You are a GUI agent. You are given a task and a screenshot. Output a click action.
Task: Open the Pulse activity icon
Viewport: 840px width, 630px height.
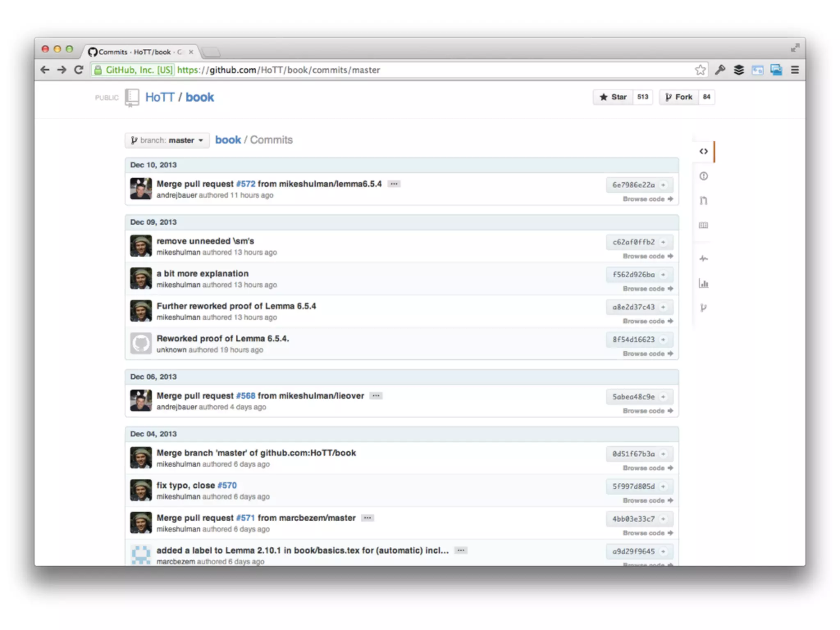[x=703, y=258]
